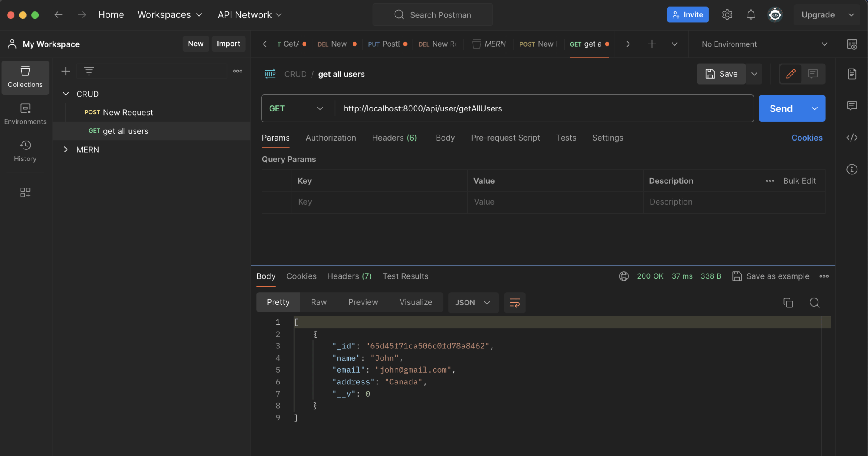The height and width of the screenshot is (456, 868).
Task: Open the notifications bell
Action: coord(751,15)
